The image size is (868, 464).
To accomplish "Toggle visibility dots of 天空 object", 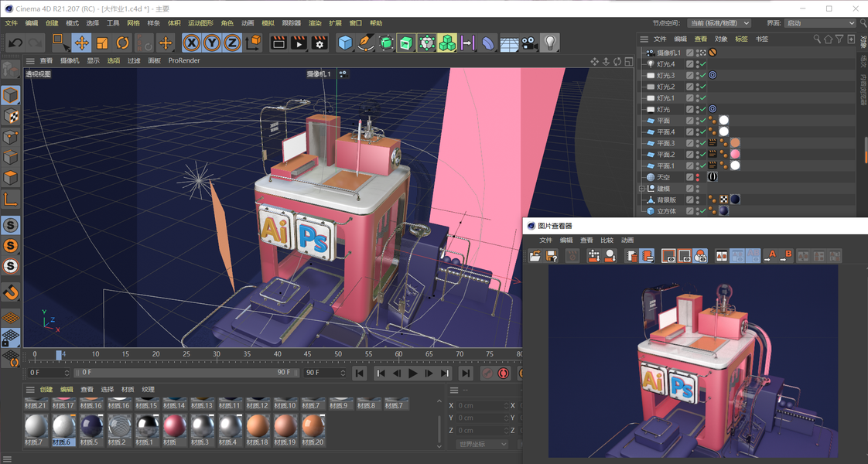I will 698,177.
